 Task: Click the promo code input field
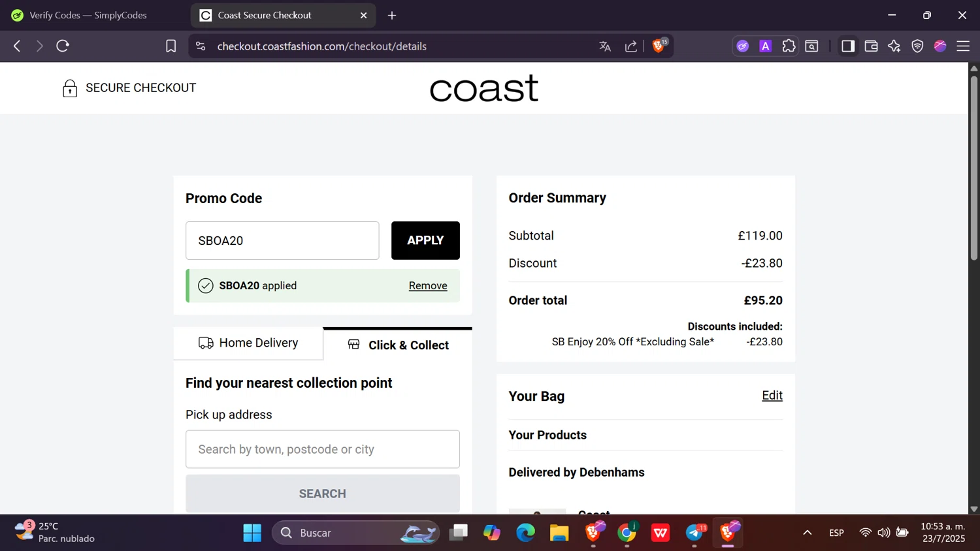[282, 240]
